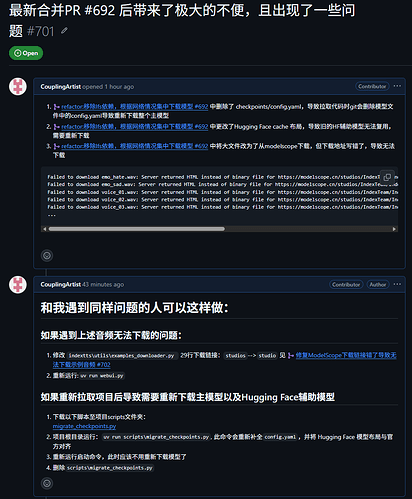Add emoji reaction to second comment

(x=47, y=483)
